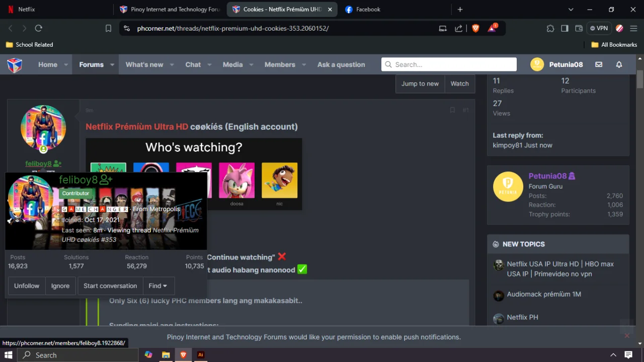Open the Brave main hamburger menu

(x=634, y=29)
